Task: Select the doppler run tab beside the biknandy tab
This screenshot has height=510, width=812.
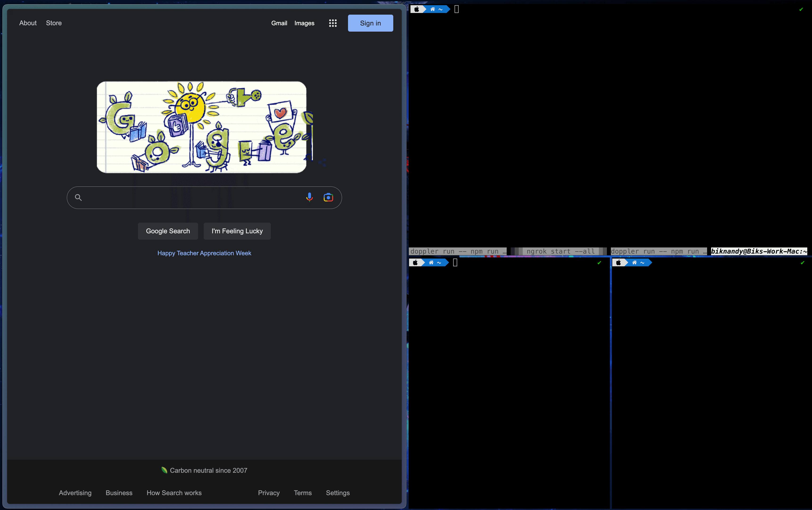Action: [659, 251]
